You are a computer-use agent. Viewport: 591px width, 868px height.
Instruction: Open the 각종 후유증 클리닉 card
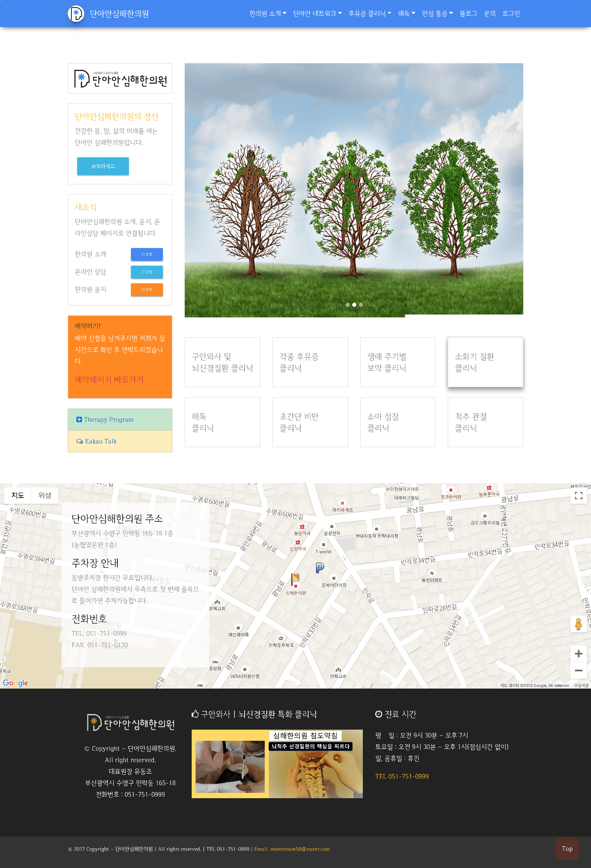310,362
